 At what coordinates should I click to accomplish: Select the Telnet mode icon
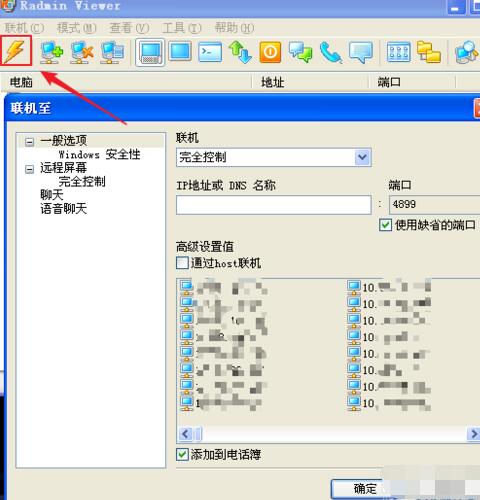(210, 52)
